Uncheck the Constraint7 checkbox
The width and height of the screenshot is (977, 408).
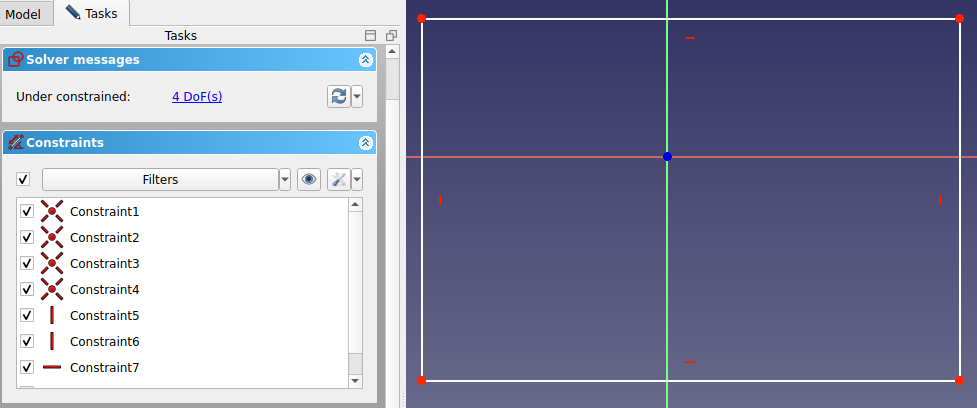[x=27, y=368]
